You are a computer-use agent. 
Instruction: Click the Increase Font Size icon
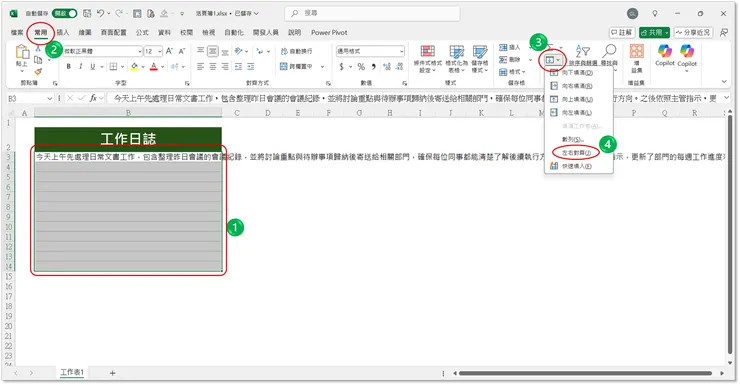coord(169,51)
